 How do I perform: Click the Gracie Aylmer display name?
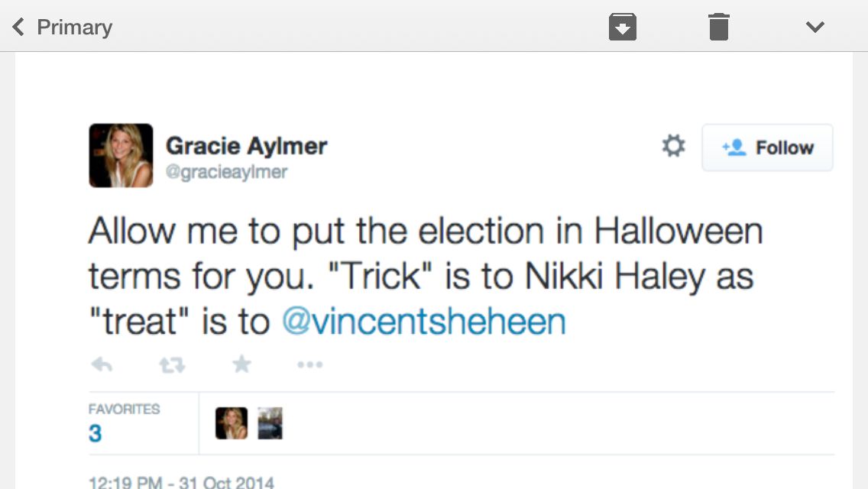click(246, 145)
